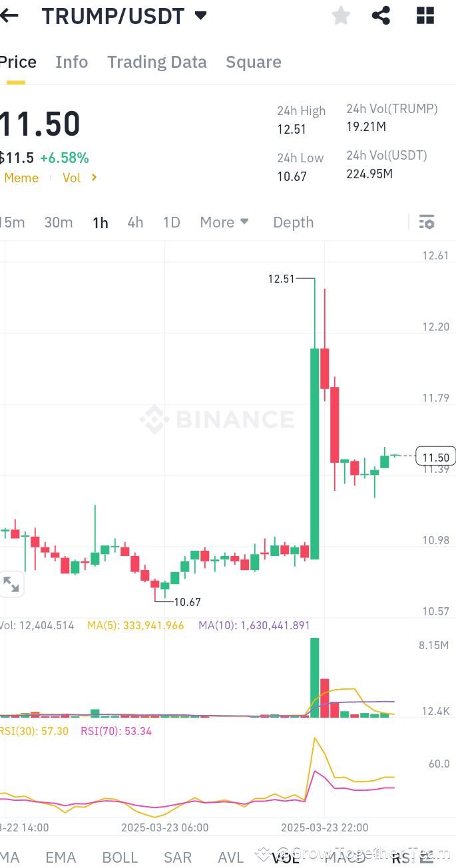The height and width of the screenshot is (868, 456).
Task: Open the chart indicator settings icon
Action: pyautogui.click(x=426, y=221)
